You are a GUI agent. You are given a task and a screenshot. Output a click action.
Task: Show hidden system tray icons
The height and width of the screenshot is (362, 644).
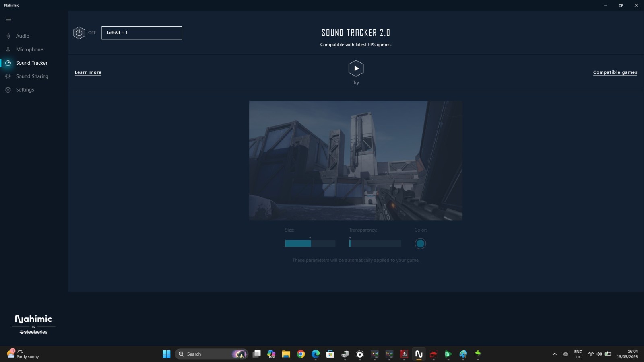click(x=555, y=354)
